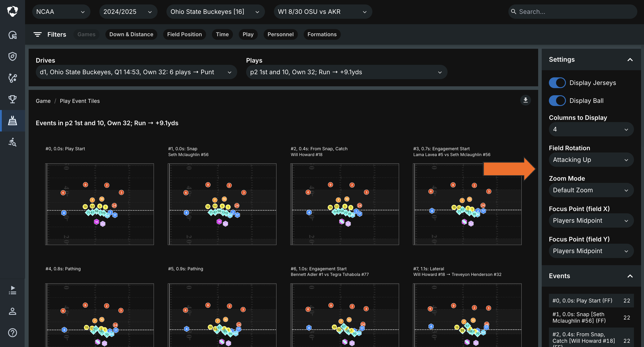Toggle the Display Ball switch
Viewport: 644px width, 347px height.
point(557,101)
